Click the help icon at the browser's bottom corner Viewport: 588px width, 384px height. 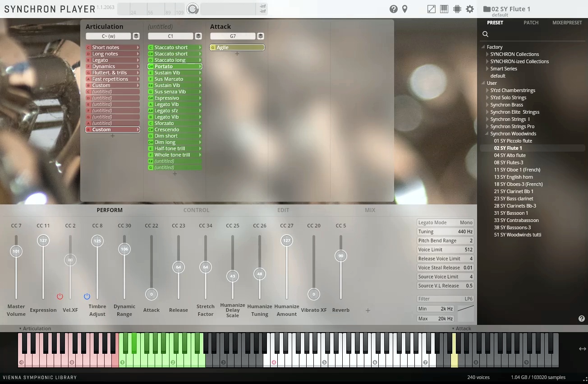click(x=582, y=319)
